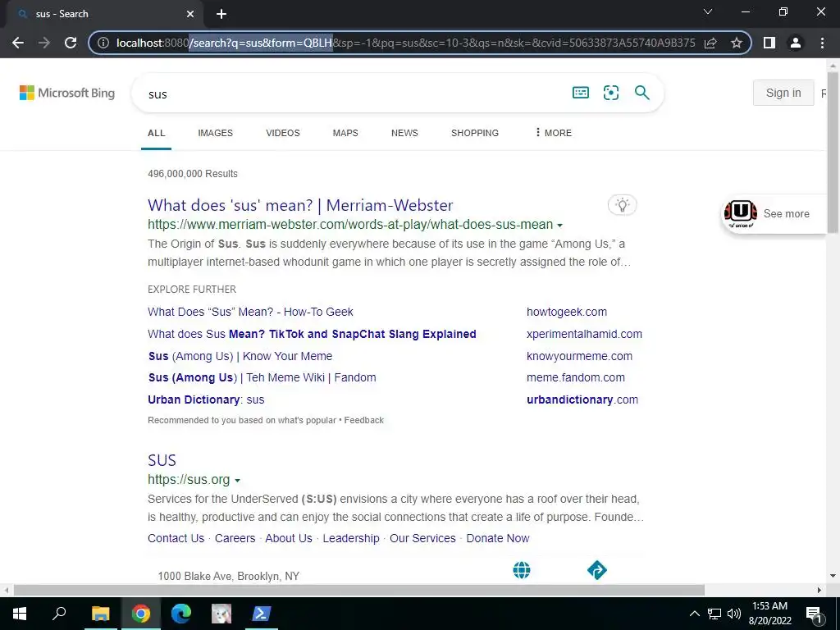840x630 pixels.
Task: Click the 'See more' side card
Action: point(774,214)
